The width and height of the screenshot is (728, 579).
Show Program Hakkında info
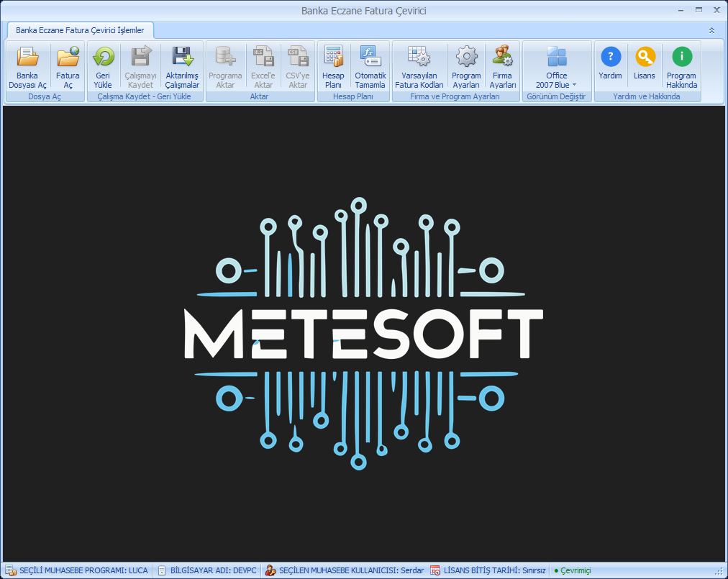[x=681, y=66]
